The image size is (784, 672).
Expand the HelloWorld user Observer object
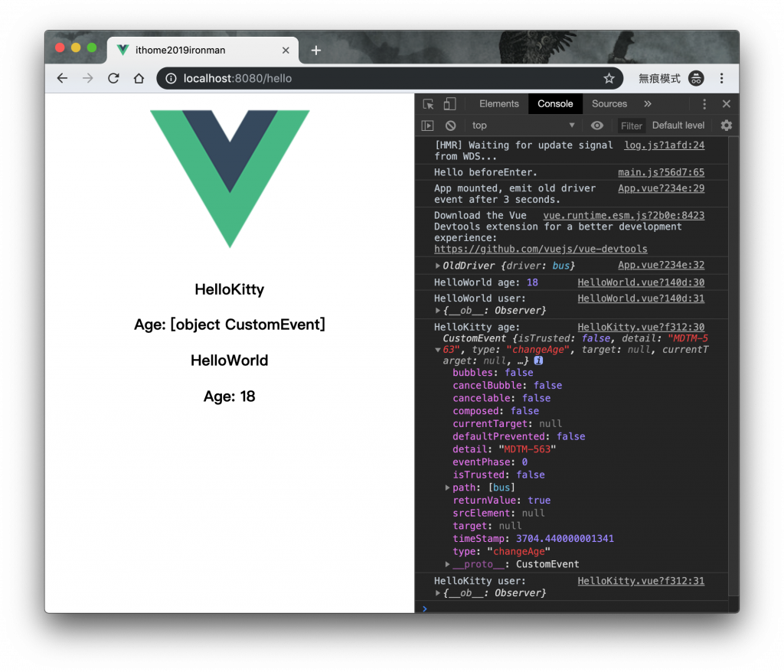coord(437,311)
